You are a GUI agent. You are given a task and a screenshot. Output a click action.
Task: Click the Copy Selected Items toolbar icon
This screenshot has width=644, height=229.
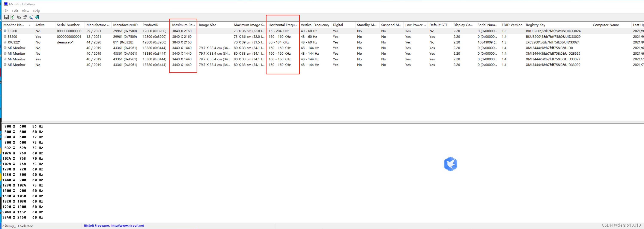19,17
